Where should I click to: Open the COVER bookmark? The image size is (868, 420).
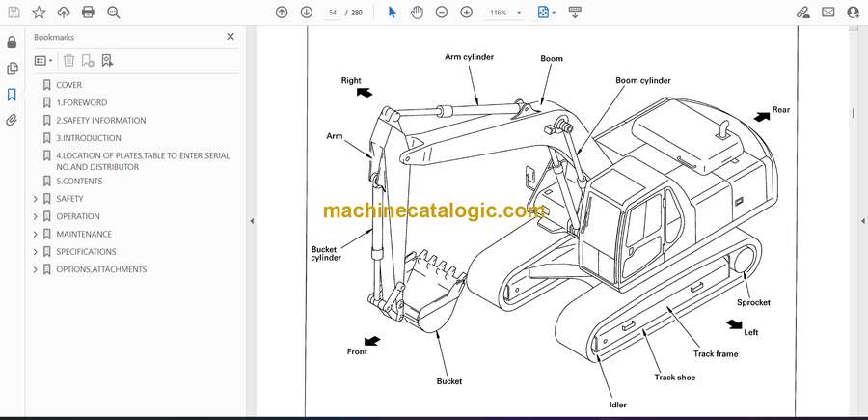click(x=68, y=85)
